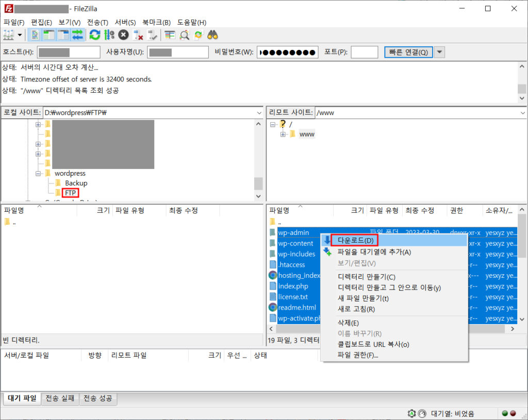
Task: Search files with the binoculars icon
Action: (212, 35)
